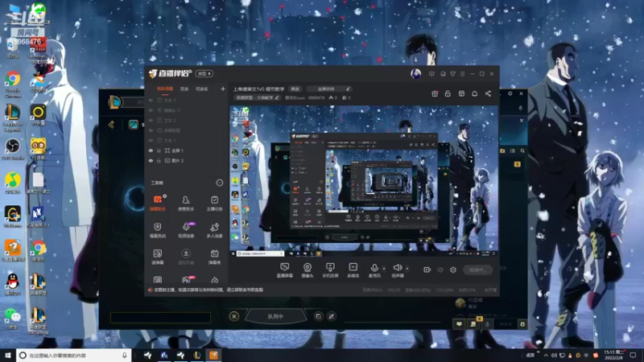Select the active orange scene tab
The image size is (644, 362).
coord(165,88)
